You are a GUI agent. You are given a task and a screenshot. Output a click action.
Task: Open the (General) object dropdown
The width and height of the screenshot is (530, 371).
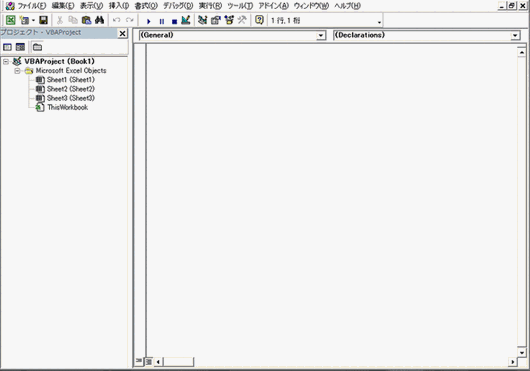[x=320, y=35]
